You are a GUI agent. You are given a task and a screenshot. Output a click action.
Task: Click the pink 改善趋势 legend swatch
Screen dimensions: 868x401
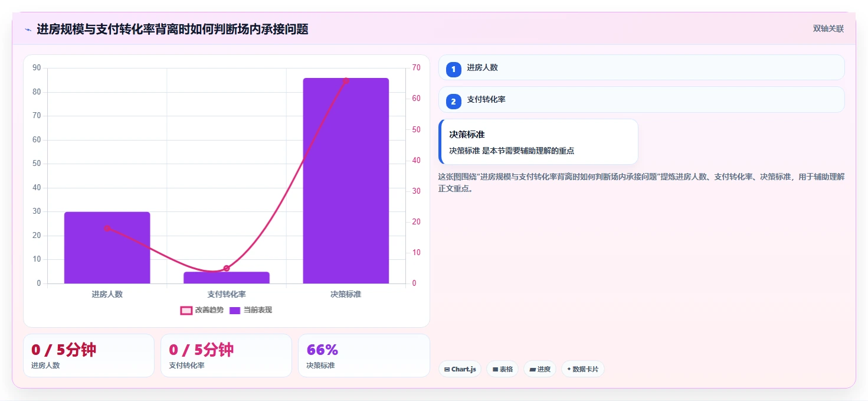(x=186, y=310)
